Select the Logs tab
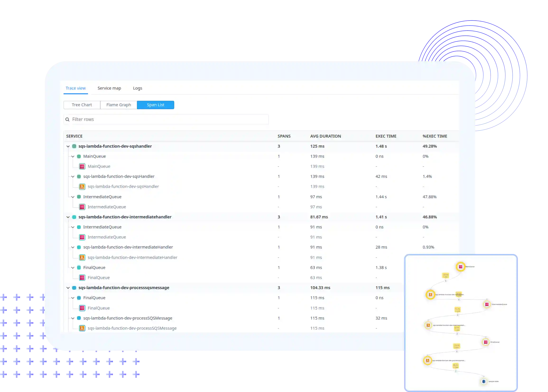This screenshot has height=392, width=548. [x=138, y=88]
